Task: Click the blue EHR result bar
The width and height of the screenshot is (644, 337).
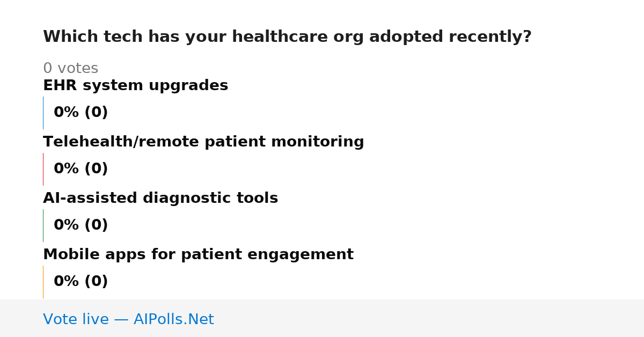Action: [x=43, y=113]
